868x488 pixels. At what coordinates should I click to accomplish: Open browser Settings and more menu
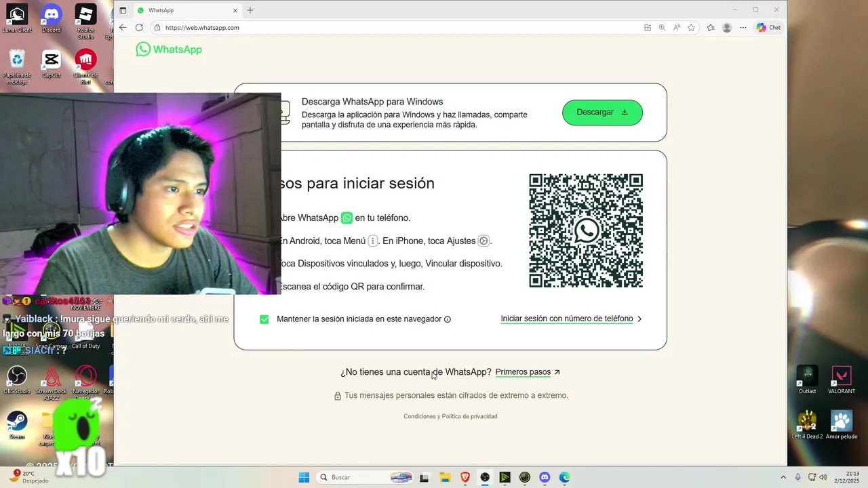pyautogui.click(x=743, y=28)
